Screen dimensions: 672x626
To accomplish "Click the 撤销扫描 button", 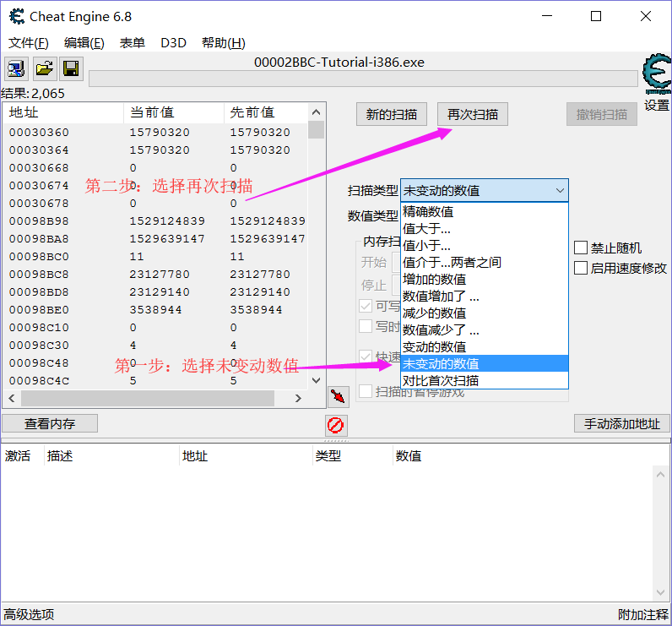I will 602,114.
